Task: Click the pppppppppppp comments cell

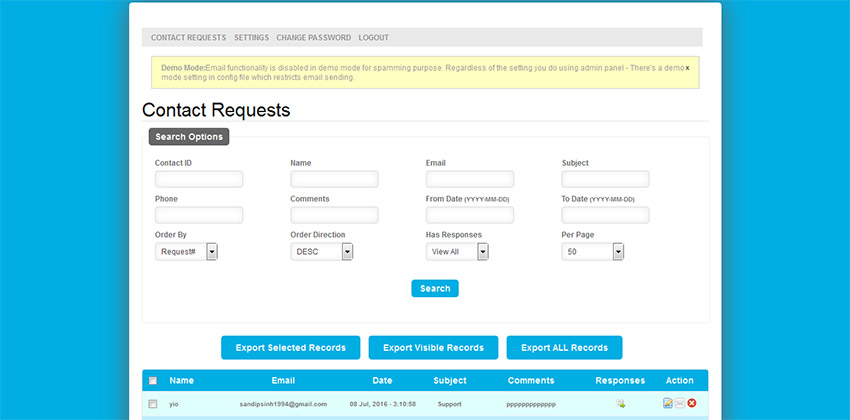Action: [531, 404]
